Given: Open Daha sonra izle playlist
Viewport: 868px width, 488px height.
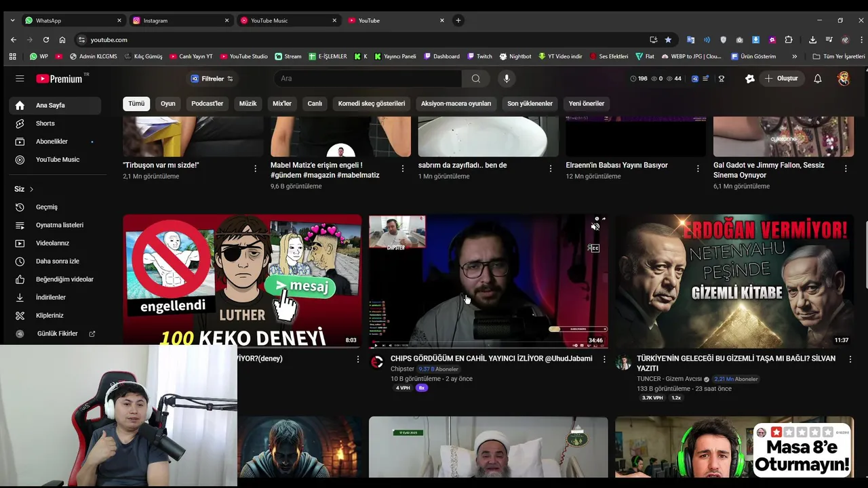Looking at the screenshot, I should pyautogui.click(x=55, y=261).
